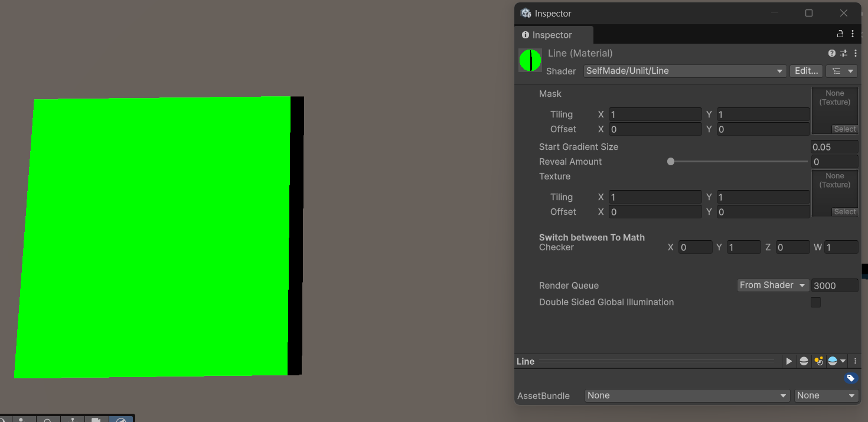Screen dimensions: 868x422
Task: Open the shader list view options button
Action: 841,71
